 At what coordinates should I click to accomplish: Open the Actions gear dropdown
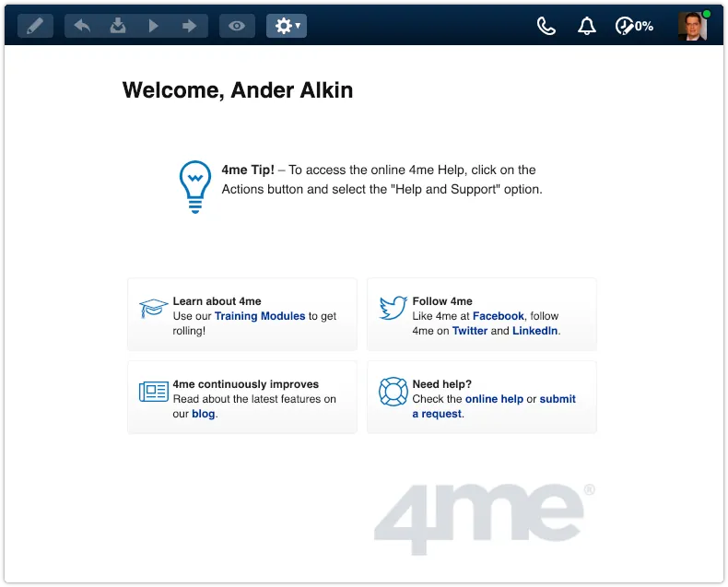click(287, 26)
